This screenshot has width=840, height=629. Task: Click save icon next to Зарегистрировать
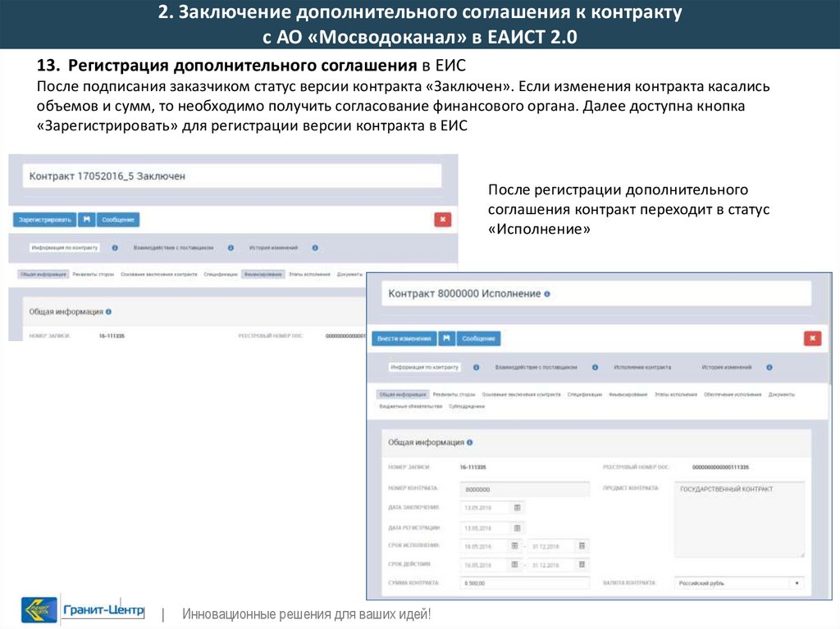coord(87,220)
